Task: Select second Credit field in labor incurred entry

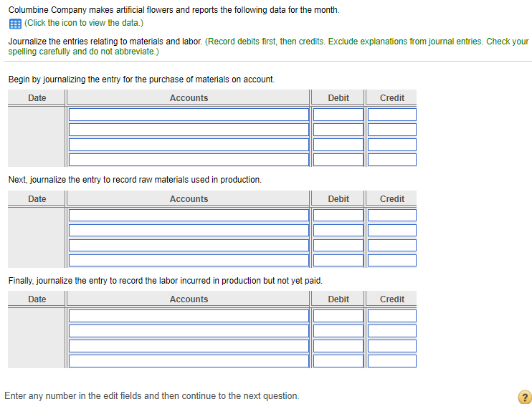Action: pyautogui.click(x=391, y=331)
